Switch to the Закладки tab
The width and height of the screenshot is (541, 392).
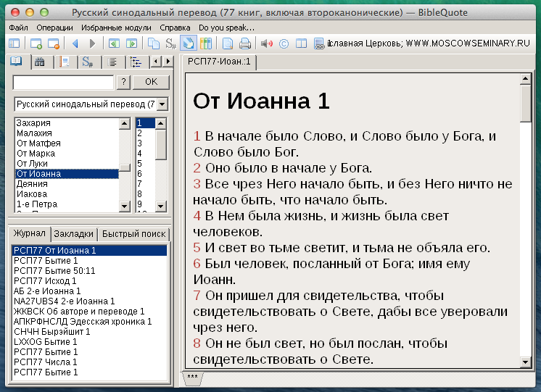point(74,234)
